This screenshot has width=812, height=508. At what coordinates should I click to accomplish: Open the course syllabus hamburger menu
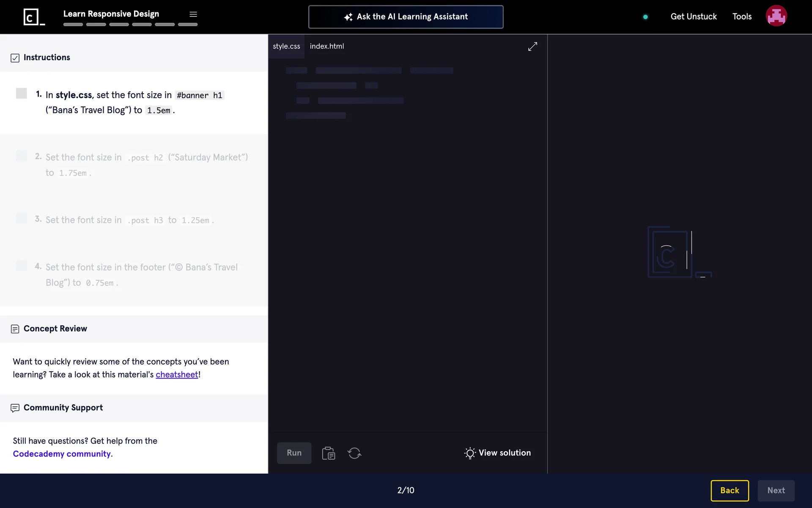pyautogui.click(x=193, y=14)
